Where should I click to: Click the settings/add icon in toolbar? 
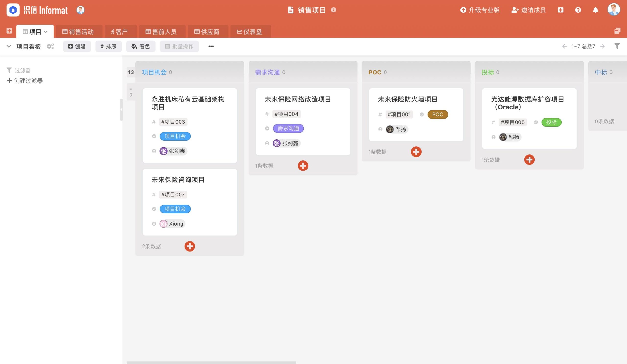[51, 46]
